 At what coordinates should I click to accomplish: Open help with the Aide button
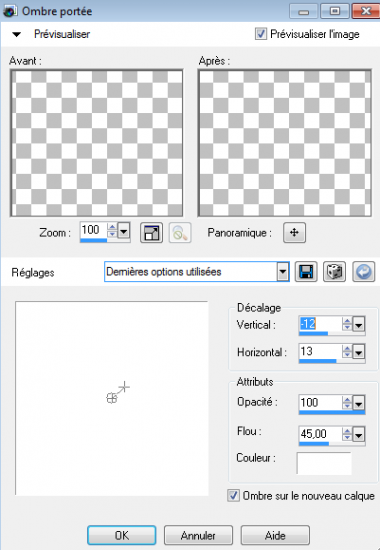tap(275, 535)
